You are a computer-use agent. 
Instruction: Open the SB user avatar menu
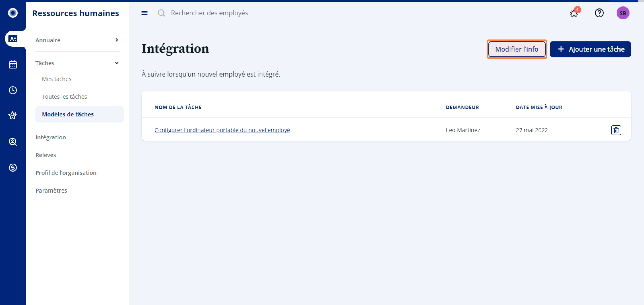tap(622, 13)
